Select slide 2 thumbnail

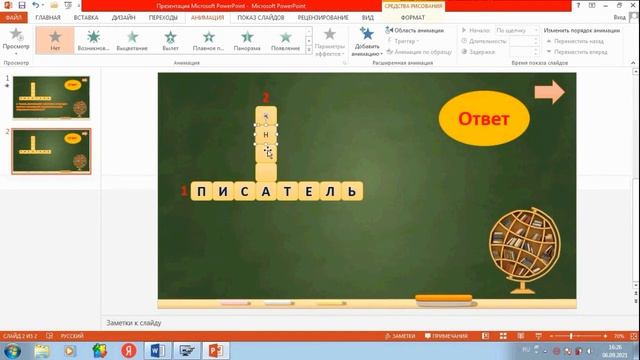click(51, 151)
